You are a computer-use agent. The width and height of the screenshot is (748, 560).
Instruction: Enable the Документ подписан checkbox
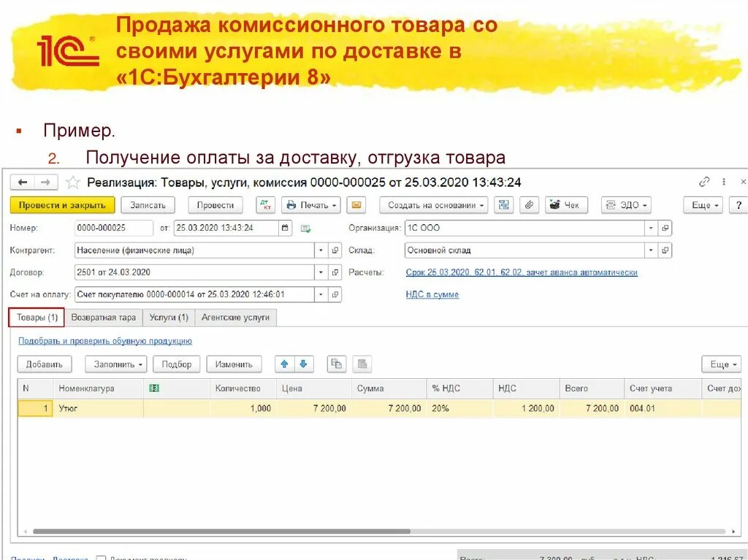99,556
